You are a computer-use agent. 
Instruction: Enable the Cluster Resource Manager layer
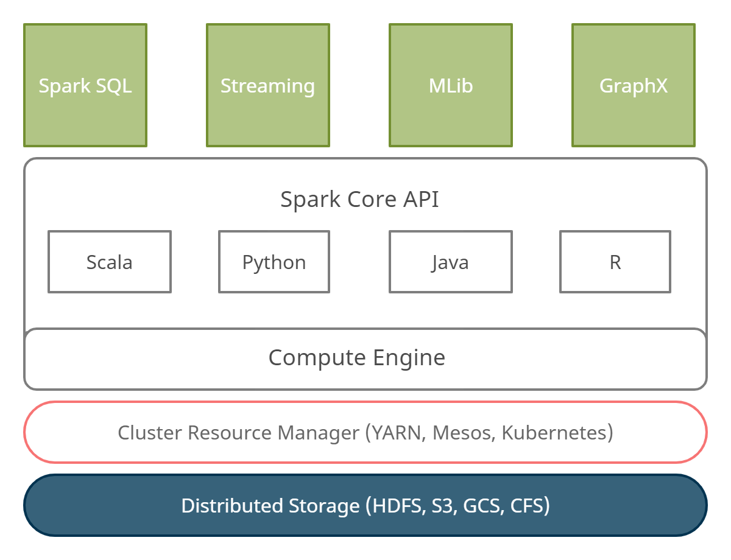click(365, 433)
